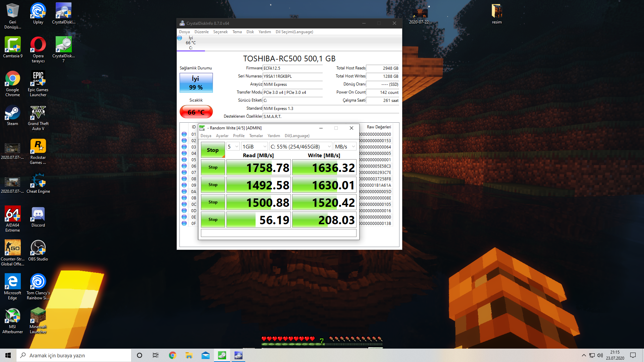644x362 pixels.
Task: Open Chrome from the taskbar
Action: pyautogui.click(x=172, y=355)
